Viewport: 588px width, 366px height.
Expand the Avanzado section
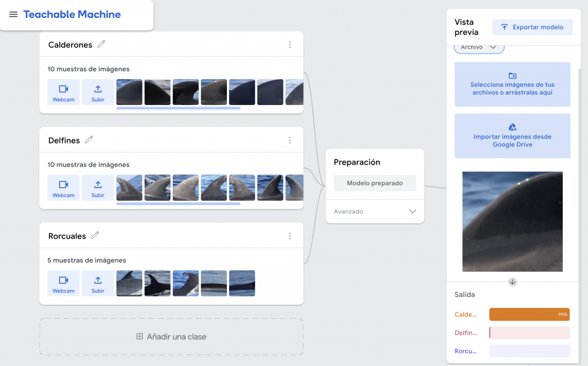coord(375,211)
